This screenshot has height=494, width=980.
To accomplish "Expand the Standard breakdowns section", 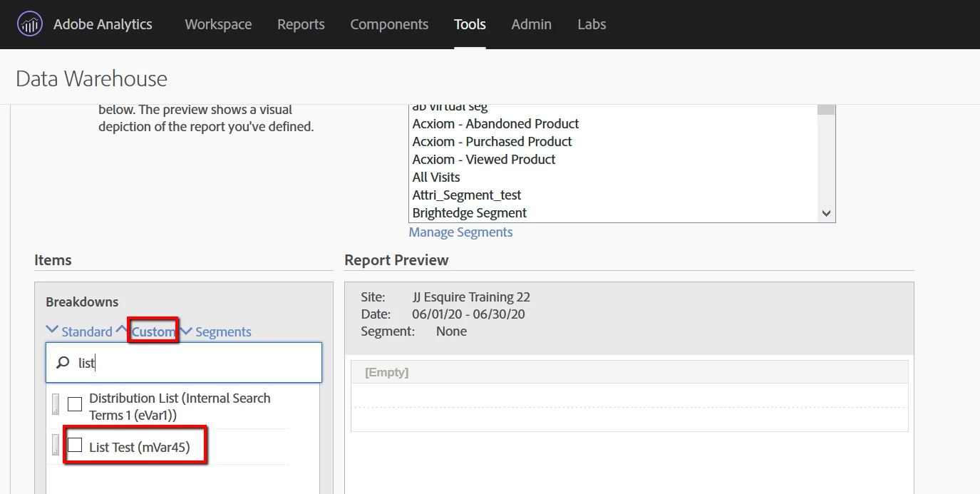I will coord(79,331).
